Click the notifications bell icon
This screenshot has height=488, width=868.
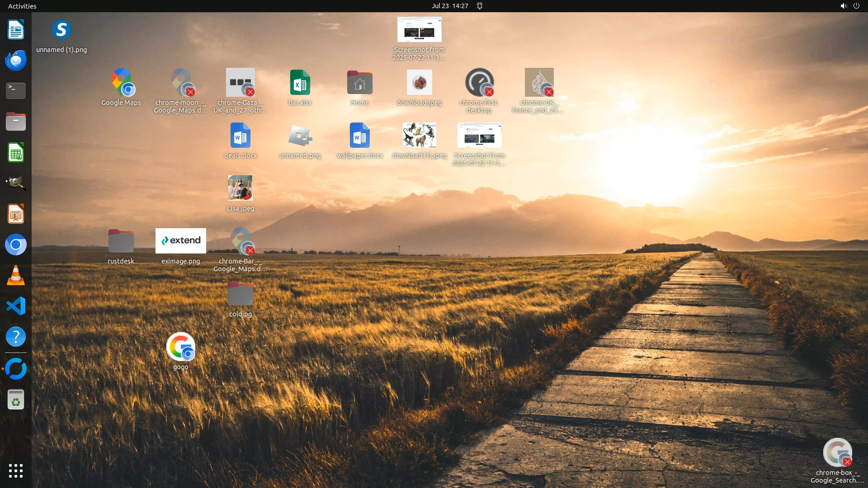pos(480,6)
